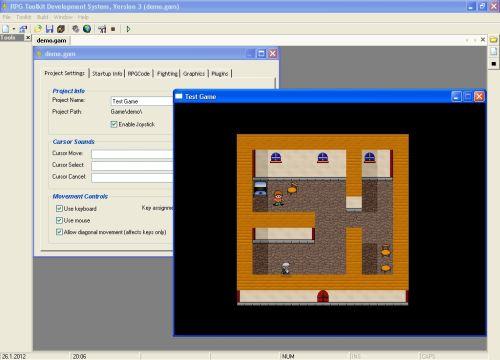This screenshot has width=500, height=360.
Task: Click the globe toolbar icon
Action: [x=87, y=29]
